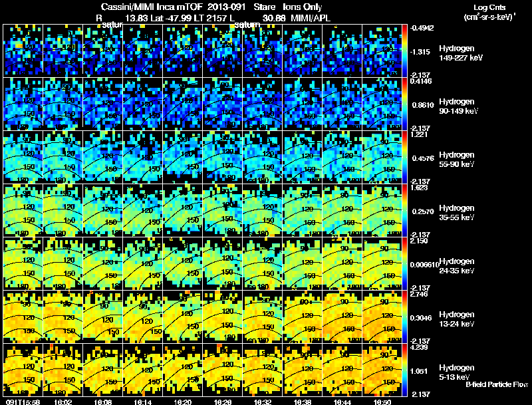Screen dimensions: 532x405
Task: Select the 13-24 keV image panel at 16:50
Action: tap(382, 317)
